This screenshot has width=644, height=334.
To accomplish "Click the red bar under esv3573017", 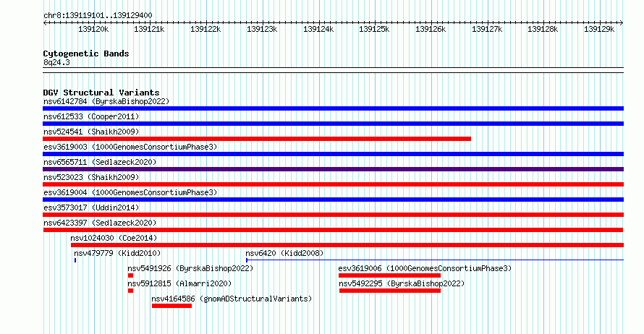I will click(333, 215).
